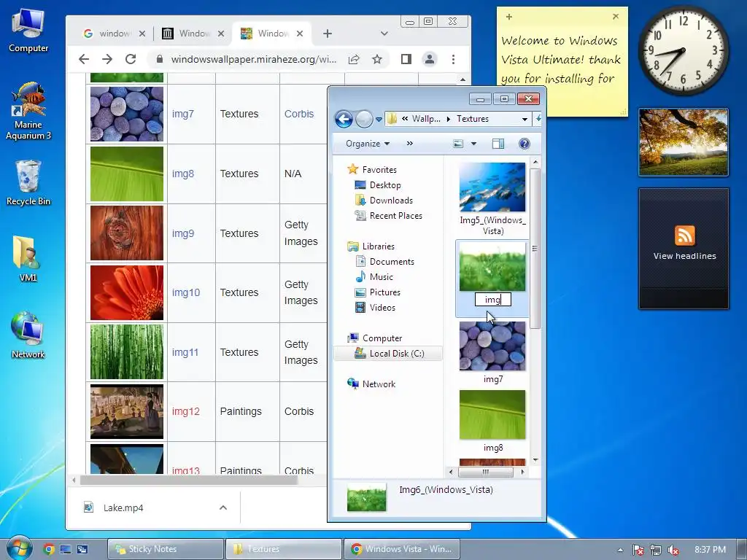Expand Lake.mp4 download options chevron
This screenshot has width=747, height=560.
223,507
